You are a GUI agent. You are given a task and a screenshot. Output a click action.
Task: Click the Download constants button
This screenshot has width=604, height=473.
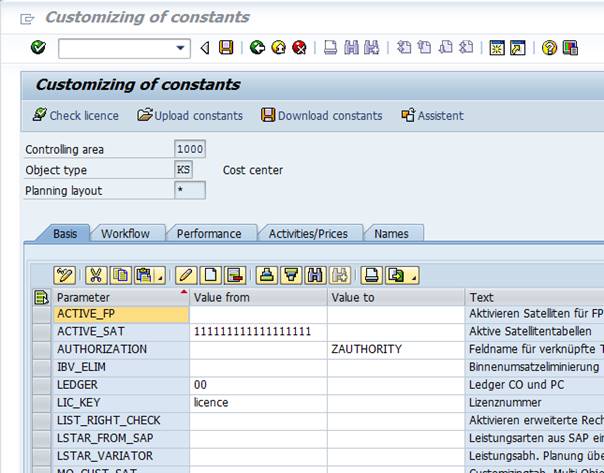pyautogui.click(x=322, y=116)
